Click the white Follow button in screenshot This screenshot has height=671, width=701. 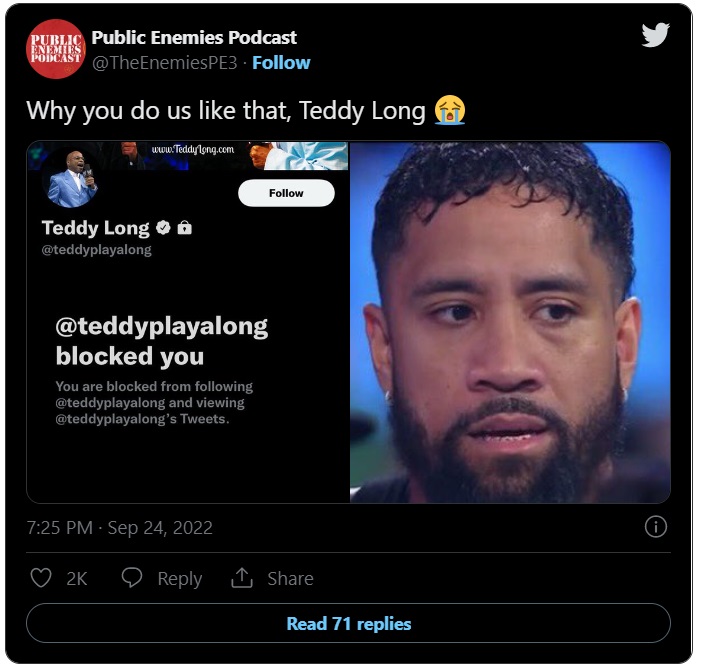pos(286,193)
